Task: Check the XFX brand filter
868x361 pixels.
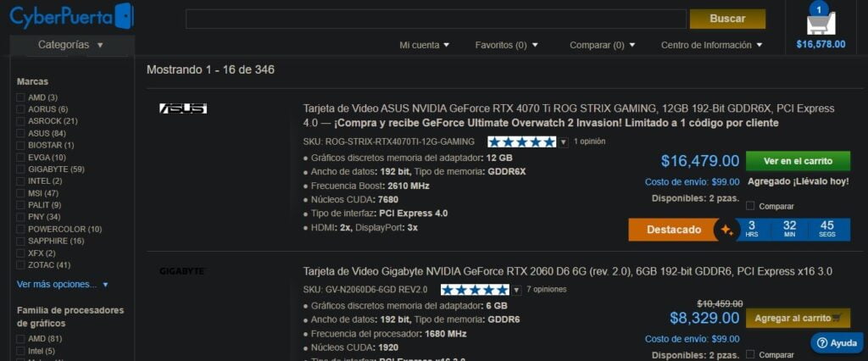Action: (x=20, y=253)
